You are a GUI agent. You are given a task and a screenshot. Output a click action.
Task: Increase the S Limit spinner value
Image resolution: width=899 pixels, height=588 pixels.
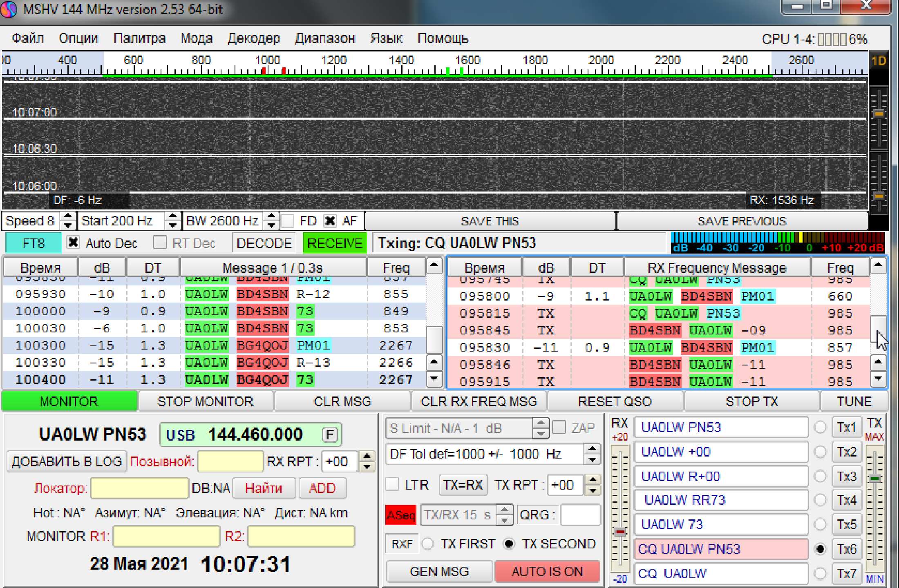click(541, 423)
